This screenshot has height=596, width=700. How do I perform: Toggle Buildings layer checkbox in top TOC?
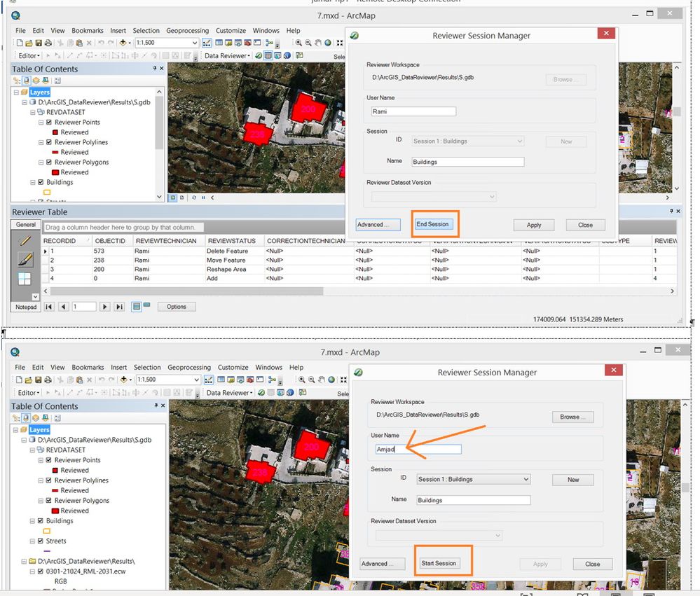41,182
